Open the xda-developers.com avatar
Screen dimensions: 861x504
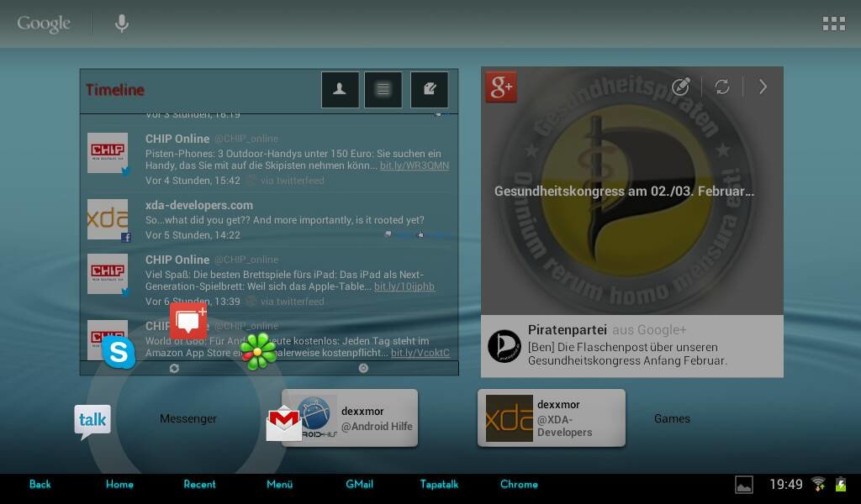pyautogui.click(x=108, y=219)
